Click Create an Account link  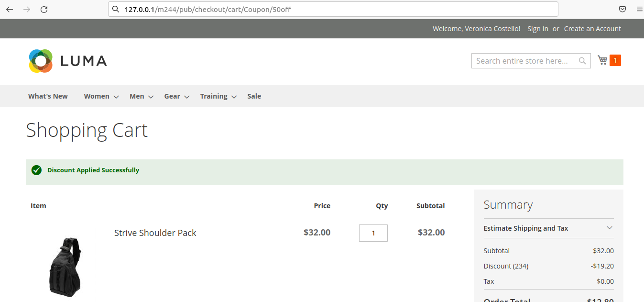coord(592,29)
